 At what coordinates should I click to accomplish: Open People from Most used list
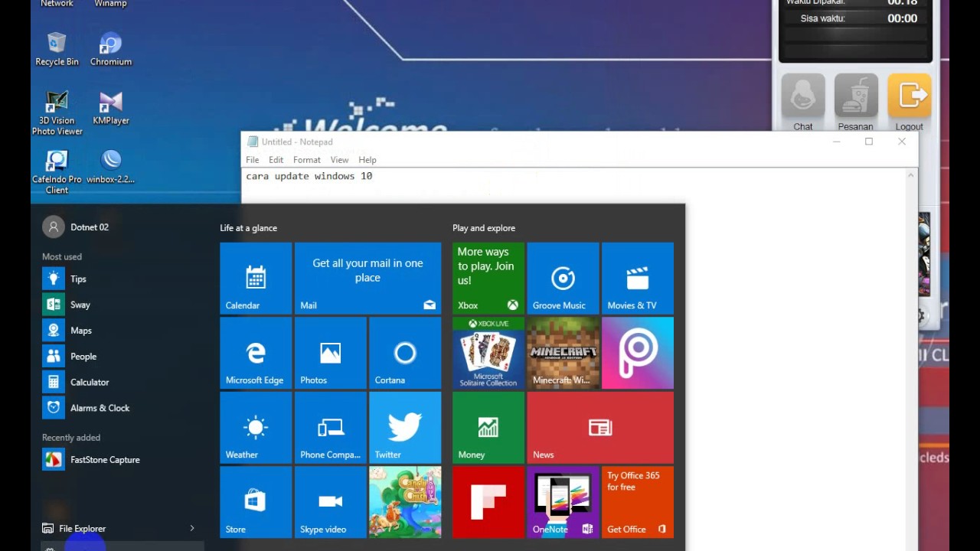click(122, 356)
